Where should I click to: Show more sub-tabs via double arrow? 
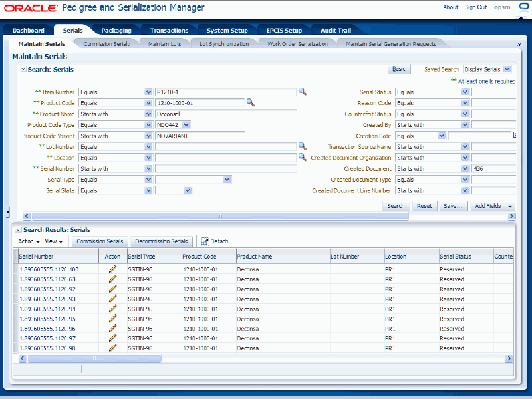pyautogui.click(x=519, y=44)
